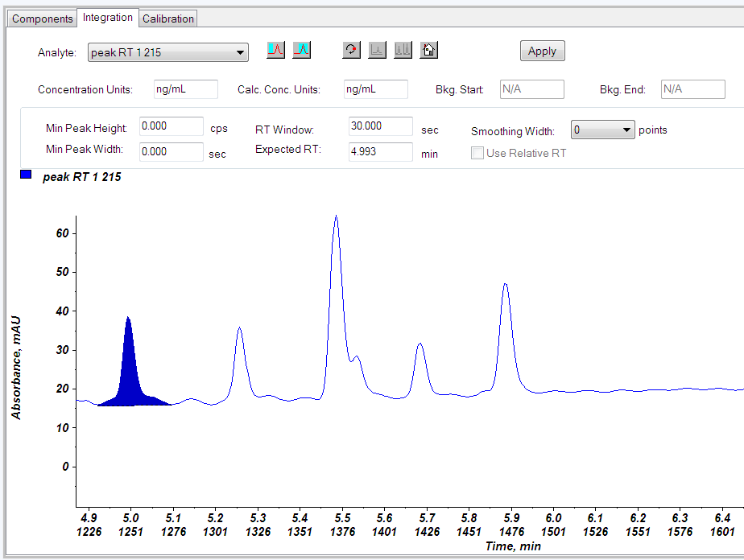Click the single-peak chromatogram view icon

pos(377,50)
